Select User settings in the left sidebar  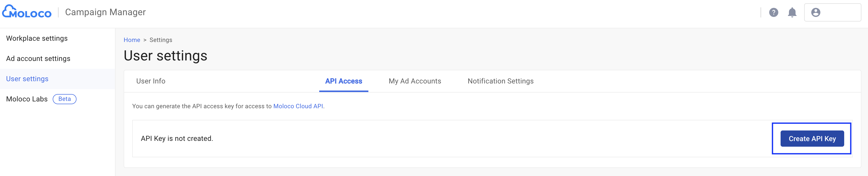tap(27, 79)
